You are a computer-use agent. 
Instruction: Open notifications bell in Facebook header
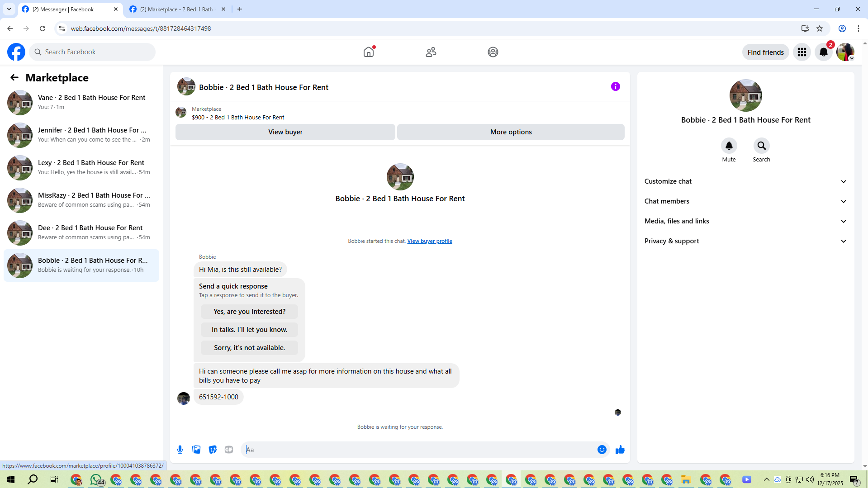pyautogui.click(x=824, y=52)
